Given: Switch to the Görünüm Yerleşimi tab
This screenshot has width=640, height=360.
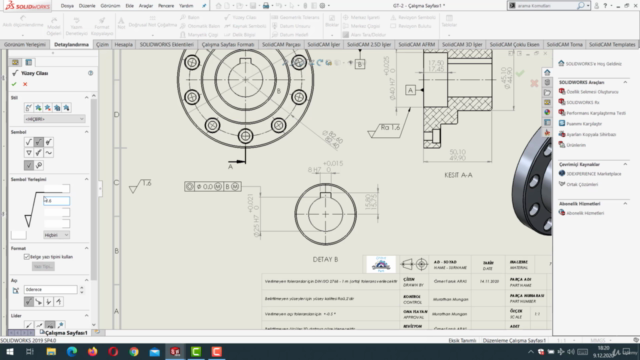Looking at the screenshot, I should coord(25,44).
